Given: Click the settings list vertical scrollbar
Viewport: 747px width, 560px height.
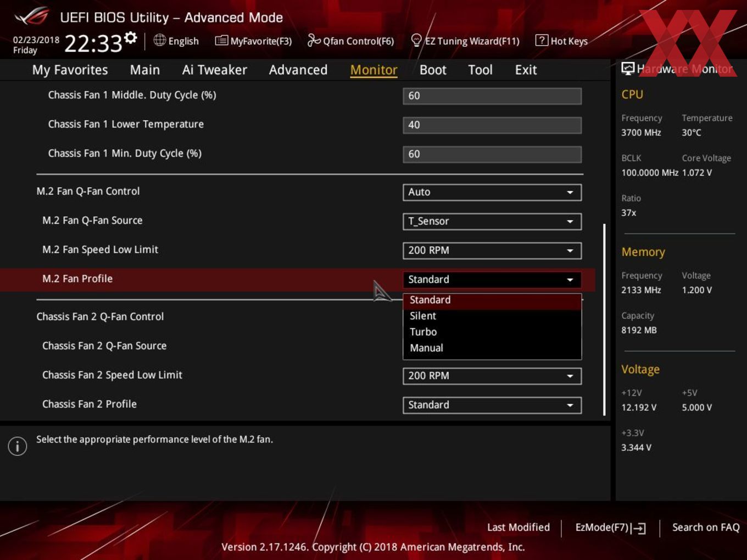Looking at the screenshot, I should coord(604,319).
